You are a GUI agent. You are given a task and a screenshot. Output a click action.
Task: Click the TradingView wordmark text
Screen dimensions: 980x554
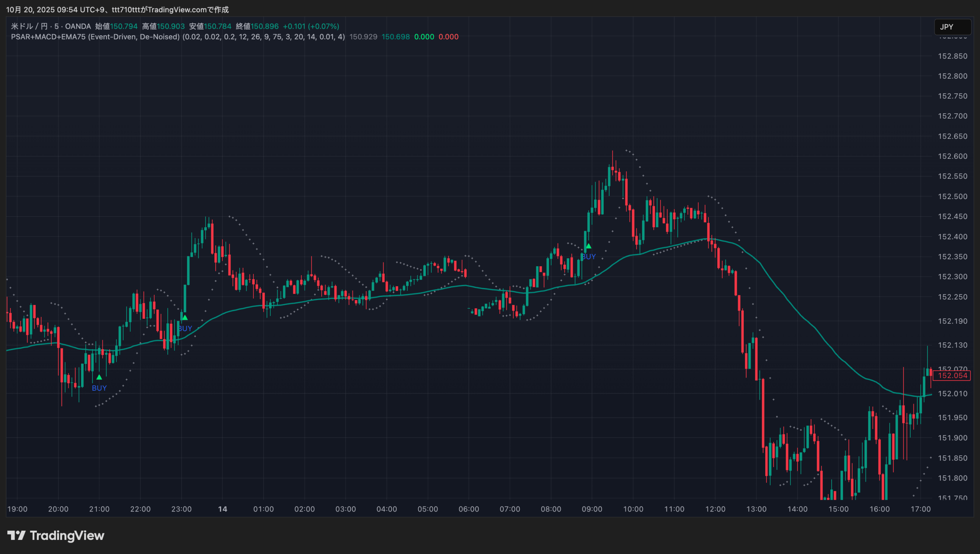(x=67, y=535)
